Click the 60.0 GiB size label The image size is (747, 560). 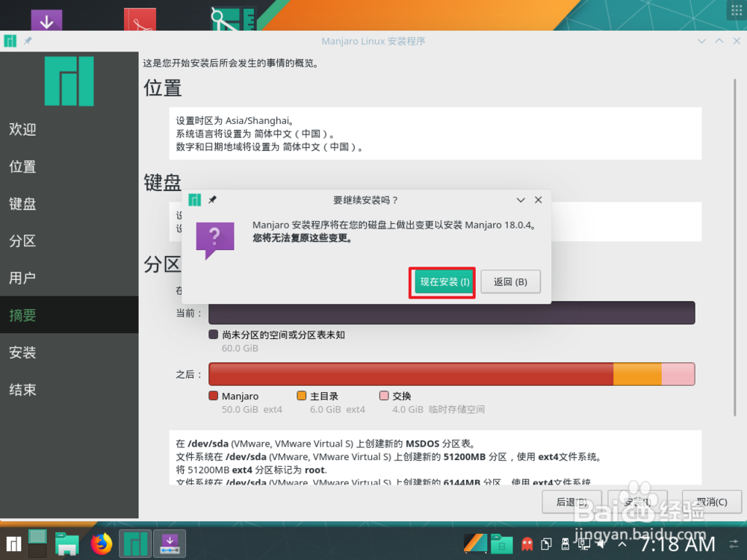tap(240, 348)
